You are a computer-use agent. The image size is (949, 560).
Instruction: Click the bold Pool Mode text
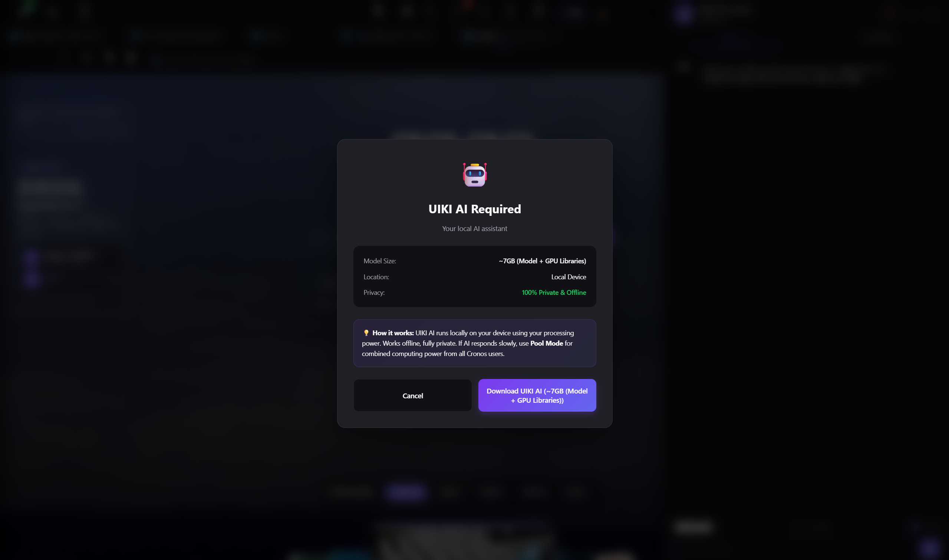546,343
